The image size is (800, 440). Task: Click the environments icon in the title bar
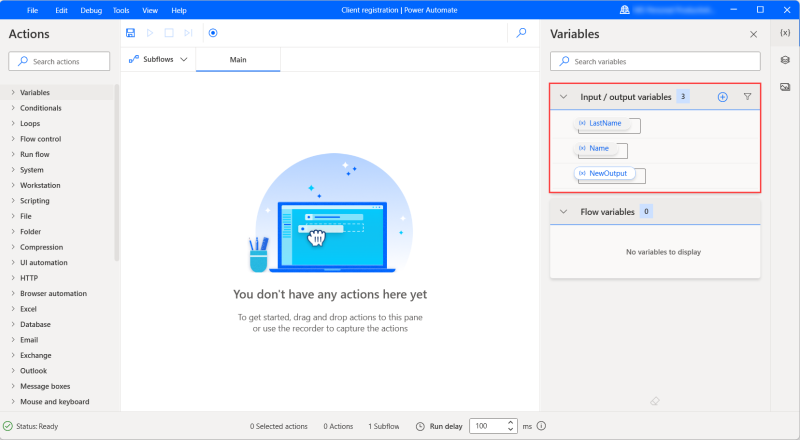624,10
